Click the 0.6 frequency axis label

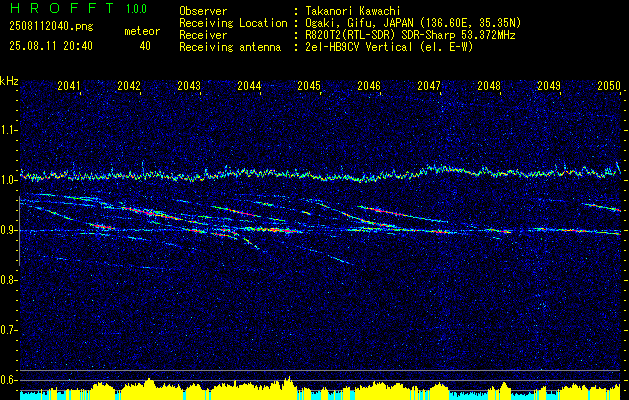(x=8, y=380)
